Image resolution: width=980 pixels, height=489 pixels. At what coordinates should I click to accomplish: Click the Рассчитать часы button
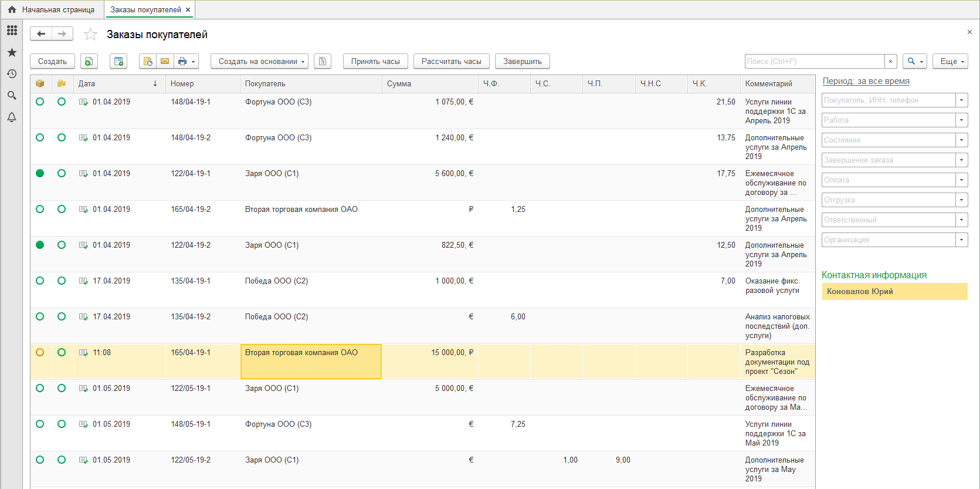452,61
